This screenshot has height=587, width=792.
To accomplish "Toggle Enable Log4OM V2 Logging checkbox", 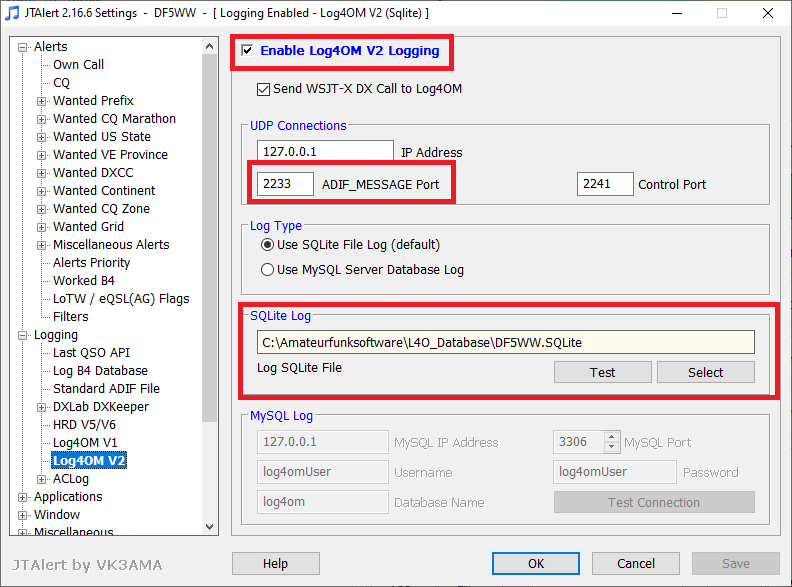I will click(x=247, y=50).
